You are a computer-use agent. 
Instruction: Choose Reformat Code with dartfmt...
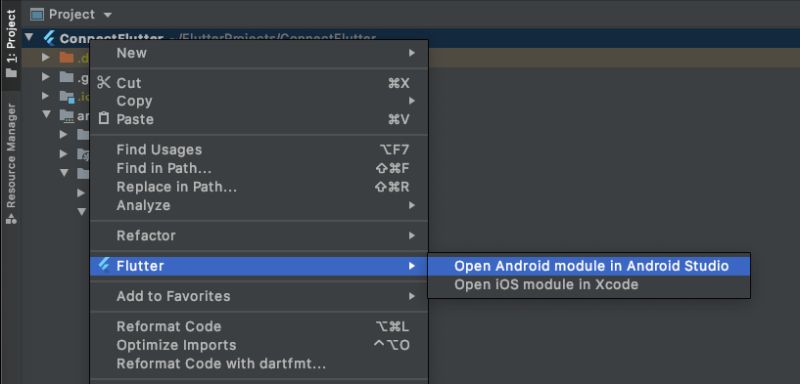click(259, 364)
